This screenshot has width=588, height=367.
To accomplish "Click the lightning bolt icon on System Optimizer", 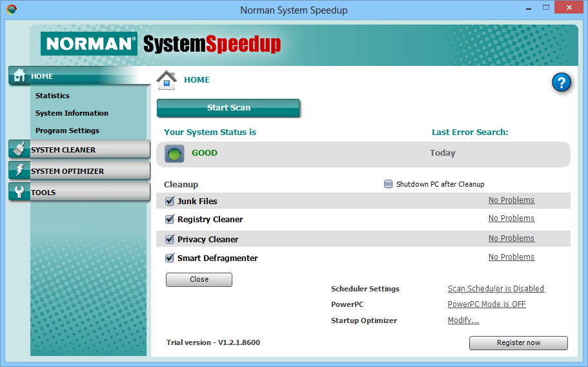I will pyautogui.click(x=19, y=171).
